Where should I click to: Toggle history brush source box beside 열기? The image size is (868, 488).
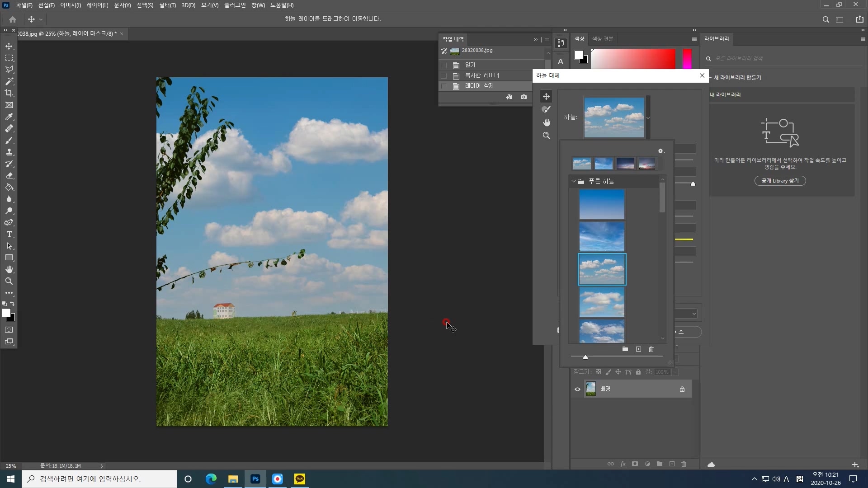pyautogui.click(x=444, y=65)
